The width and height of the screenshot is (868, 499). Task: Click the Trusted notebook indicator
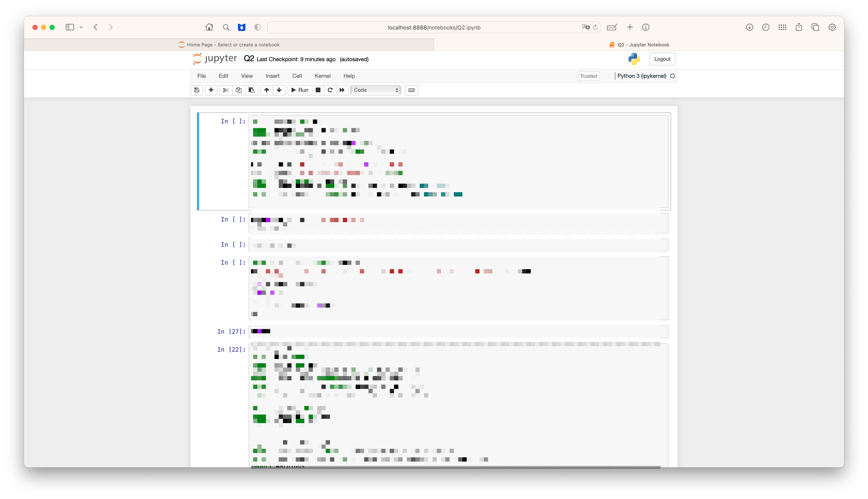(x=588, y=76)
